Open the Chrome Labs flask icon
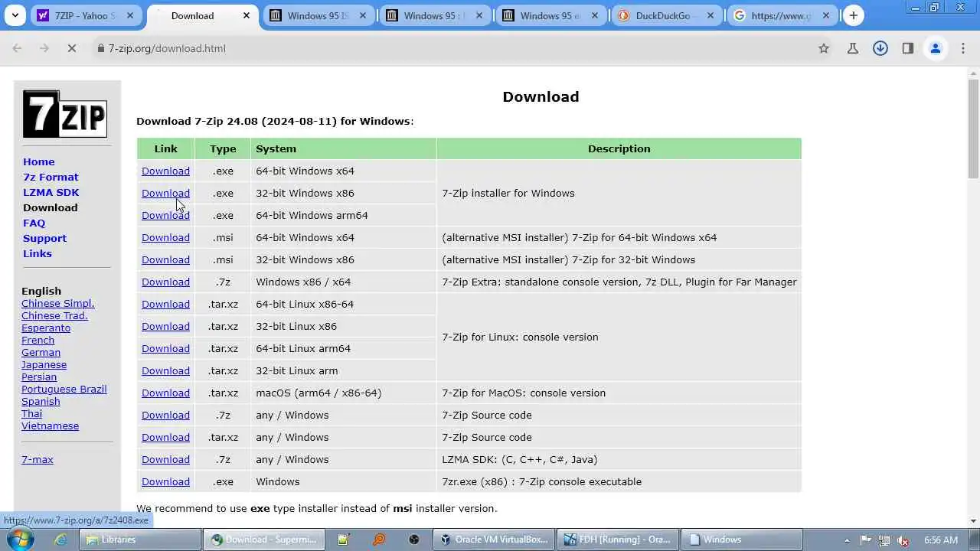Image resolution: width=980 pixels, height=551 pixels. pos(852,48)
